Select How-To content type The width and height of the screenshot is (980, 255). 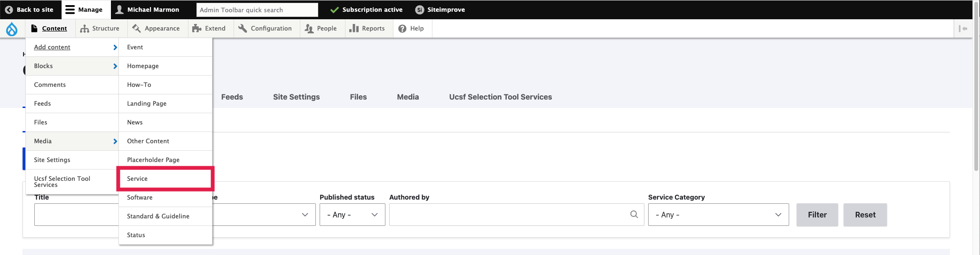pyautogui.click(x=165, y=85)
